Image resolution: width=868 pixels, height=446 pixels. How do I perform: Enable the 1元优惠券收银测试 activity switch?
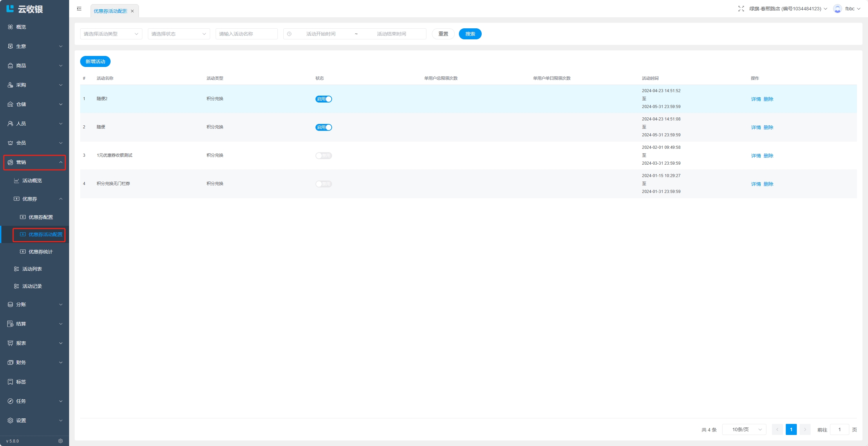[323, 156]
